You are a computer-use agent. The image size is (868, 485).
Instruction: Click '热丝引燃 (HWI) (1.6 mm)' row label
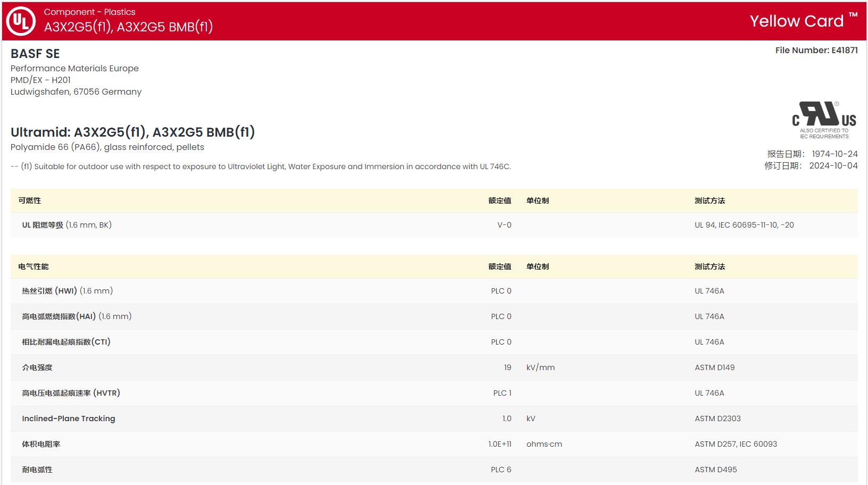click(68, 291)
